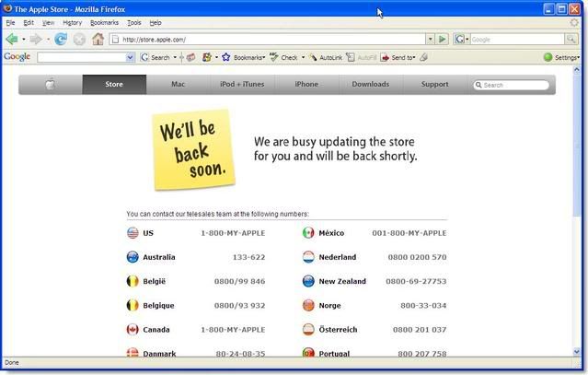Viewport: 588px width, 375px height.
Task: Click the Firefox activity throbber icon
Action: [574, 22]
